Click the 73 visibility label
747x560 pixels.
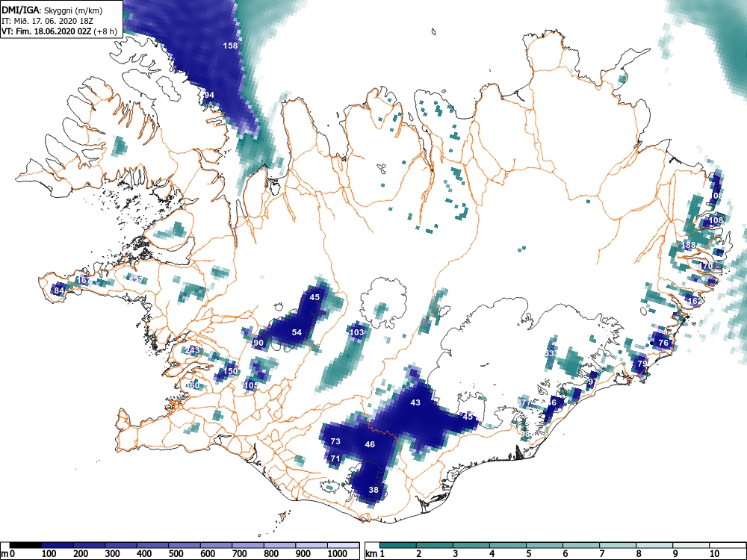(335, 441)
